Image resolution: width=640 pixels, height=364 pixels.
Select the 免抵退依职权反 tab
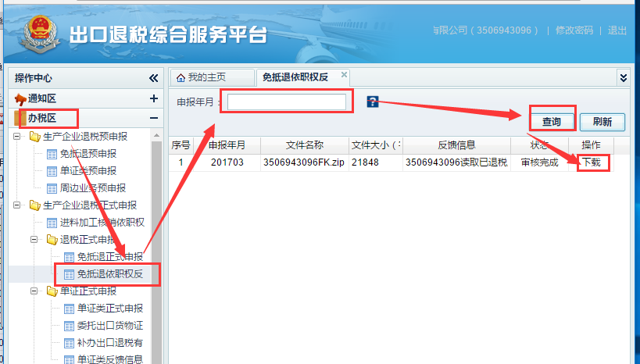click(295, 77)
